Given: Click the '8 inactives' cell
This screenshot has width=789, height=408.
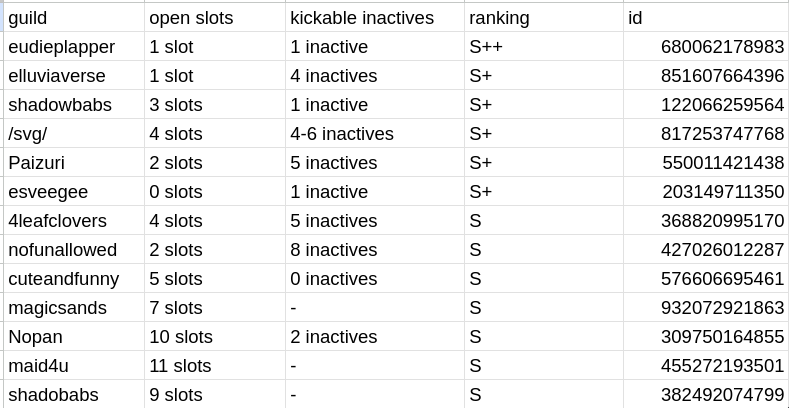Looking at the screenshot, I should 374,250.
